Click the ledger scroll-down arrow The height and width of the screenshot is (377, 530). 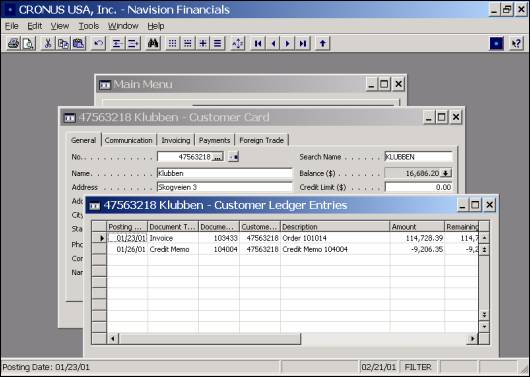coord(484,327)
